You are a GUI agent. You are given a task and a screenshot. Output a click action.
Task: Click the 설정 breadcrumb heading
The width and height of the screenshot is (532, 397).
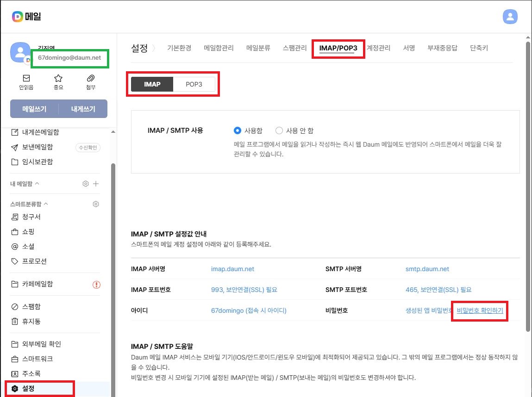[139, 48]
